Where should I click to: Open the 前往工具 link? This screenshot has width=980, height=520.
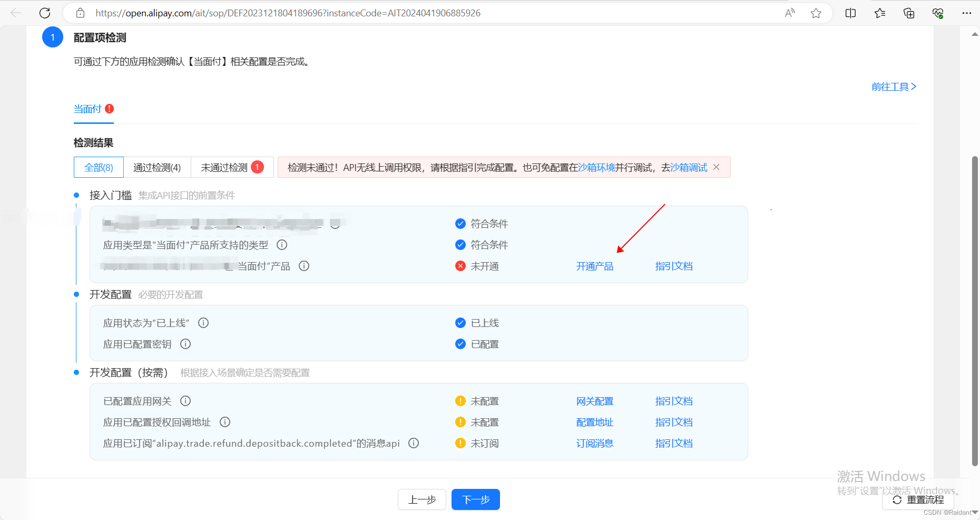[894, 86]
